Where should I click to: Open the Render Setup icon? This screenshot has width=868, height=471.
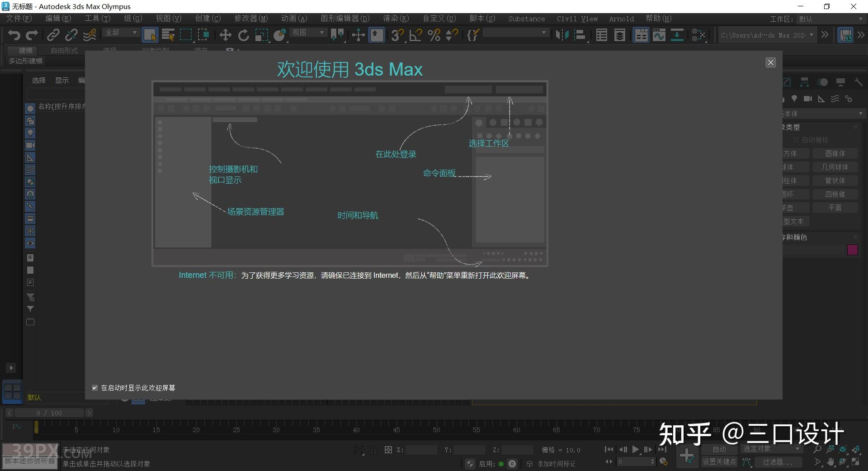coord(677,35)
